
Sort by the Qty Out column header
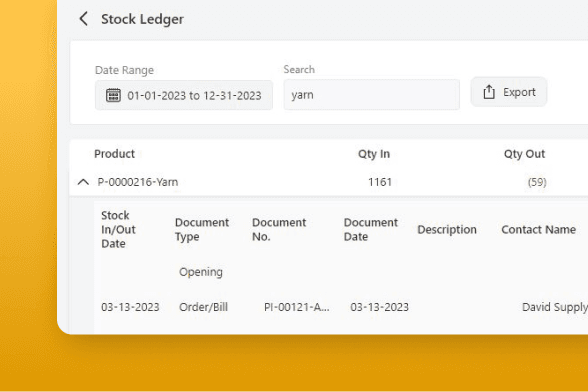click(x=524, y=154)
